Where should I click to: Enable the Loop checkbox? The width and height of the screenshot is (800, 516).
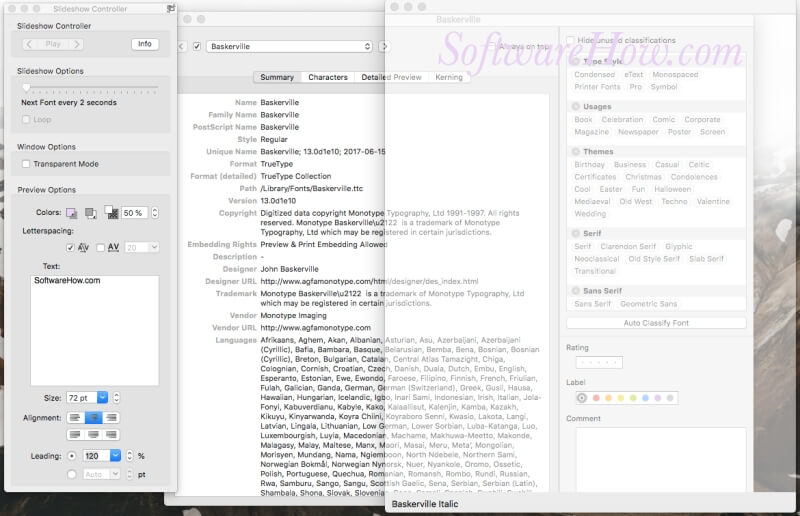pos(26,119)
